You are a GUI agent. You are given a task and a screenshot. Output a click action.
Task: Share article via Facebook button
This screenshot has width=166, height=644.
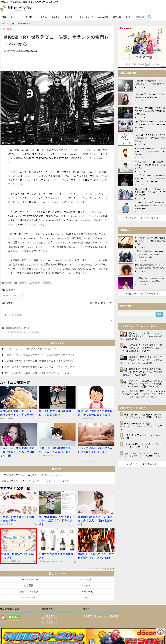[20, 283]
